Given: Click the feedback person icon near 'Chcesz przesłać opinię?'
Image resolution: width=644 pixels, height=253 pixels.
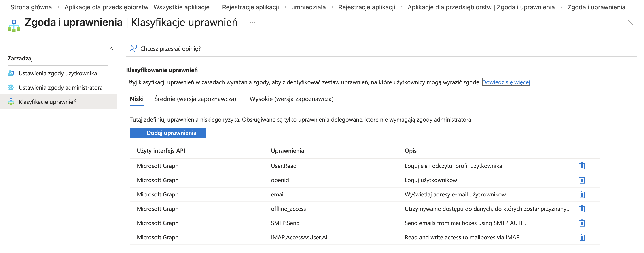Looking at the screenshot, I should click(x=133, y=48).
